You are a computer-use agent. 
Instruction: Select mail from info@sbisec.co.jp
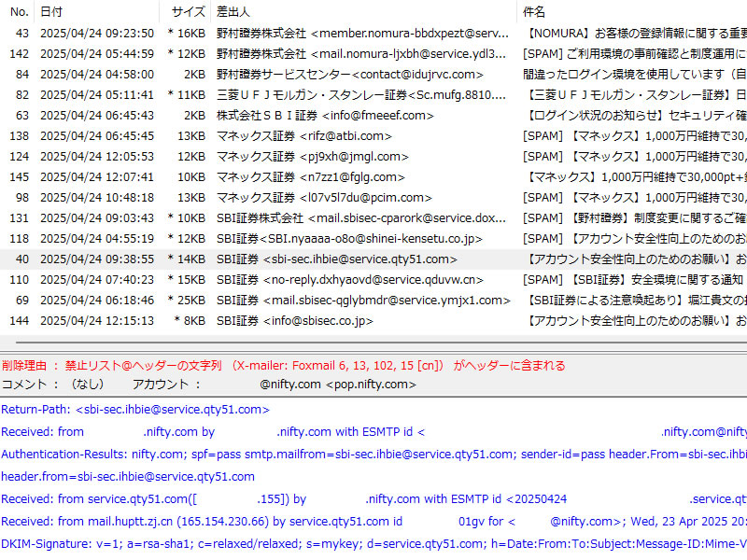(373, 320)
